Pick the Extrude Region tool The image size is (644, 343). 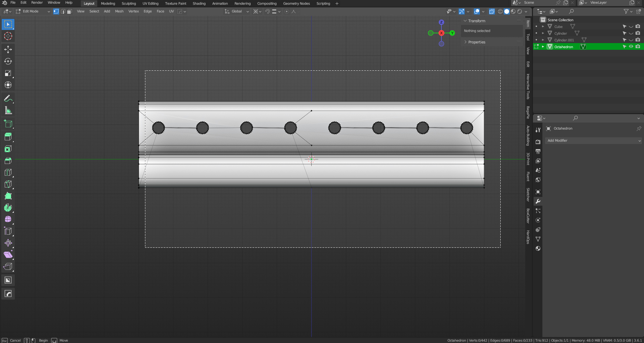[x=8, y=137]
